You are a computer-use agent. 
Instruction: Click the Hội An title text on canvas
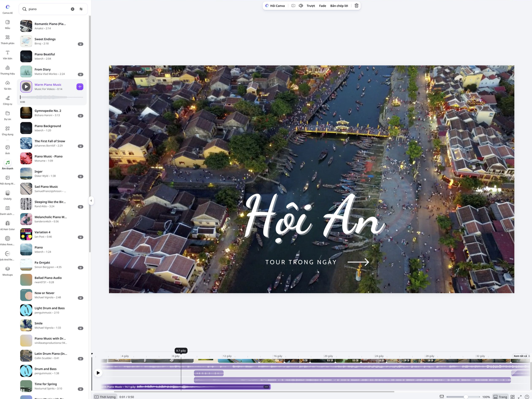(315, 218)
